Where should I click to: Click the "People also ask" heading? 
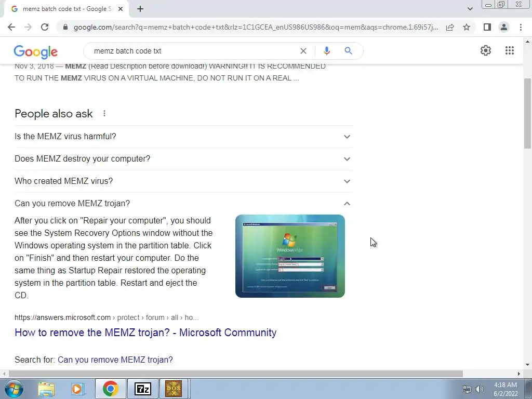point(54,113)
